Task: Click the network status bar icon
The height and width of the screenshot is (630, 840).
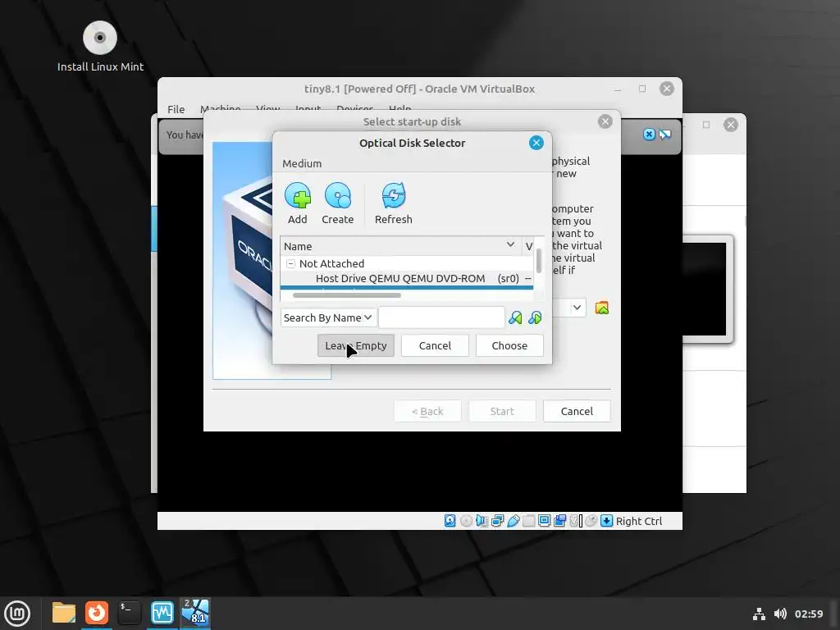Action: (x=497, y=521)
